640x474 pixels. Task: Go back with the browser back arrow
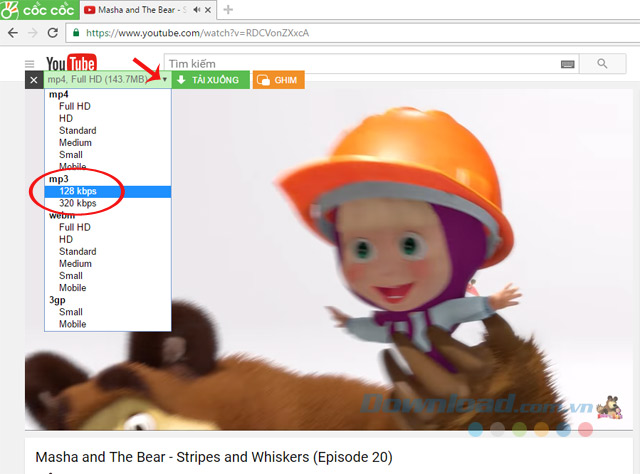pyautogui.click(x=13, y=33)
